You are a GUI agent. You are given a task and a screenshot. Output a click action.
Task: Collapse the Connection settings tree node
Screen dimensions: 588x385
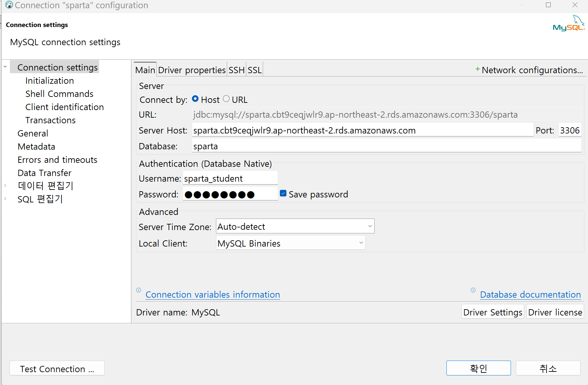5,67
